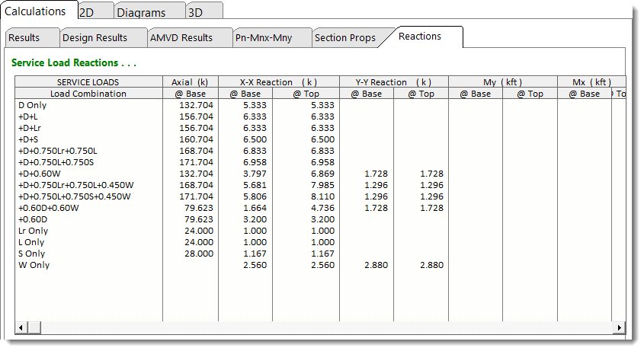Click the 'Axial (k)' column header
This screenshot has height=351, width=644.
click(190, 82)
